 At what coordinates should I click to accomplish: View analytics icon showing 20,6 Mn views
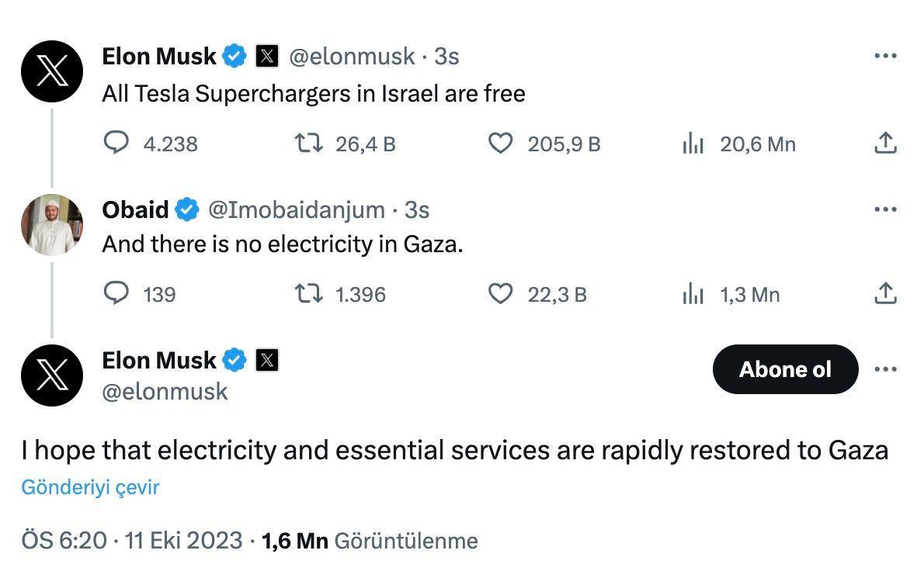pos(693,144)
